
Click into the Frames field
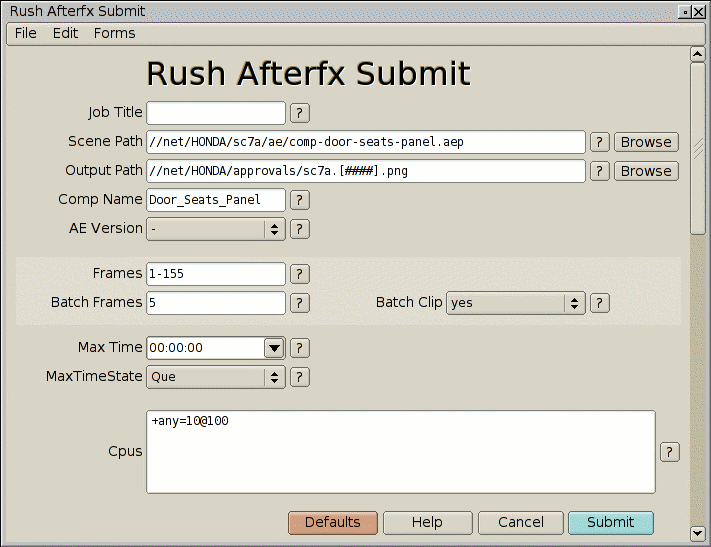(216, 274)
